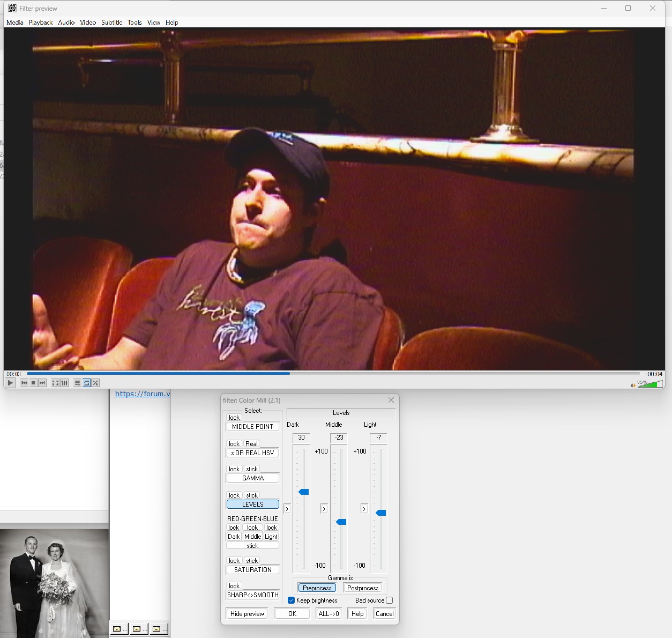
Task: Open the Playback menu
Action: [41, 23]
